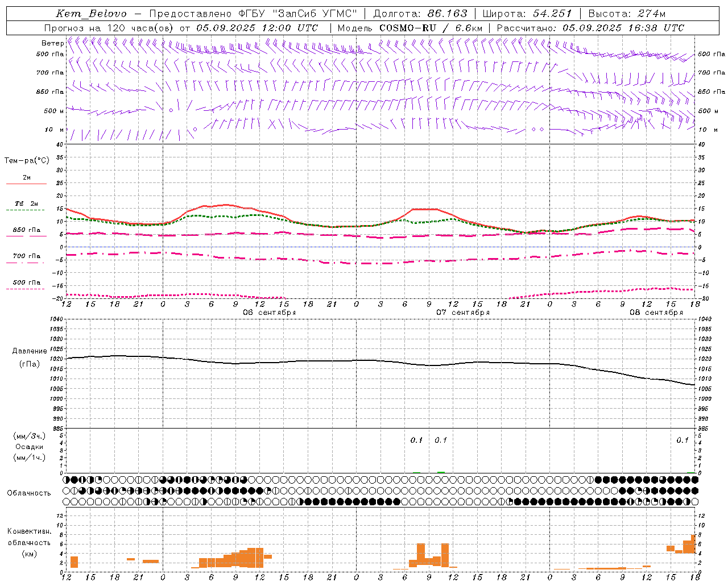Screen dimensions: 728x582
Task: Click the 10 м wind level label on left
Action: click(54, 130)
